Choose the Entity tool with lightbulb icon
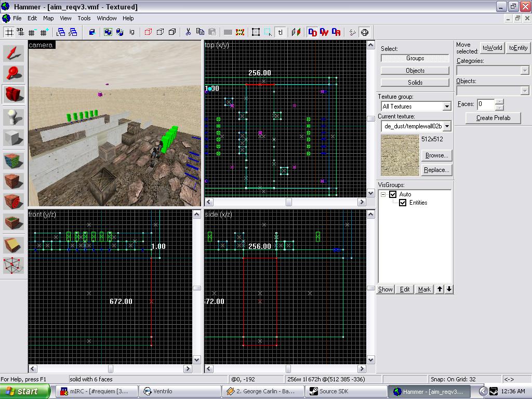532x399 pixels. click(14, 117)
